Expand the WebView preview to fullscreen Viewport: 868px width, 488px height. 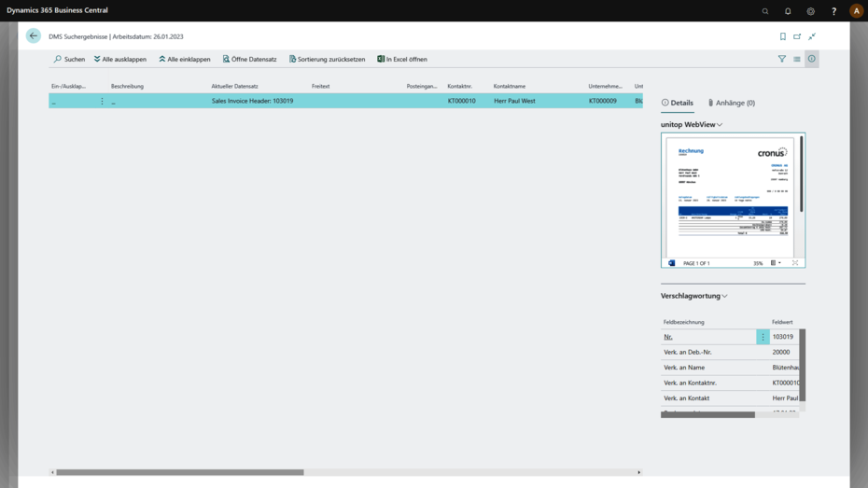795,263
